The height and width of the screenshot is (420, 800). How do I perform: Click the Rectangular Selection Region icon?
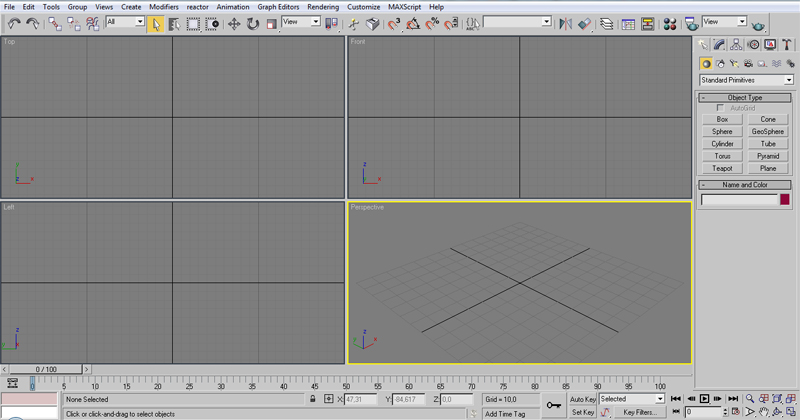click(193, 24)
